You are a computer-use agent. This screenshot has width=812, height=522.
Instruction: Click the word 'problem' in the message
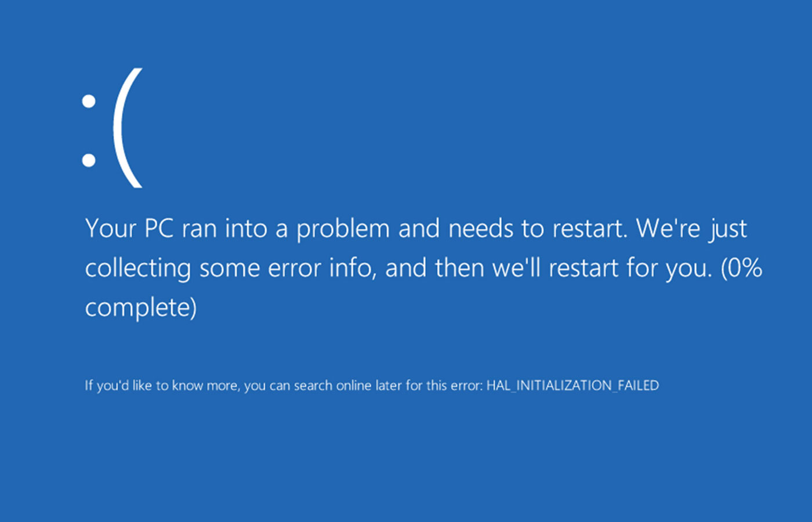[343, 230]
